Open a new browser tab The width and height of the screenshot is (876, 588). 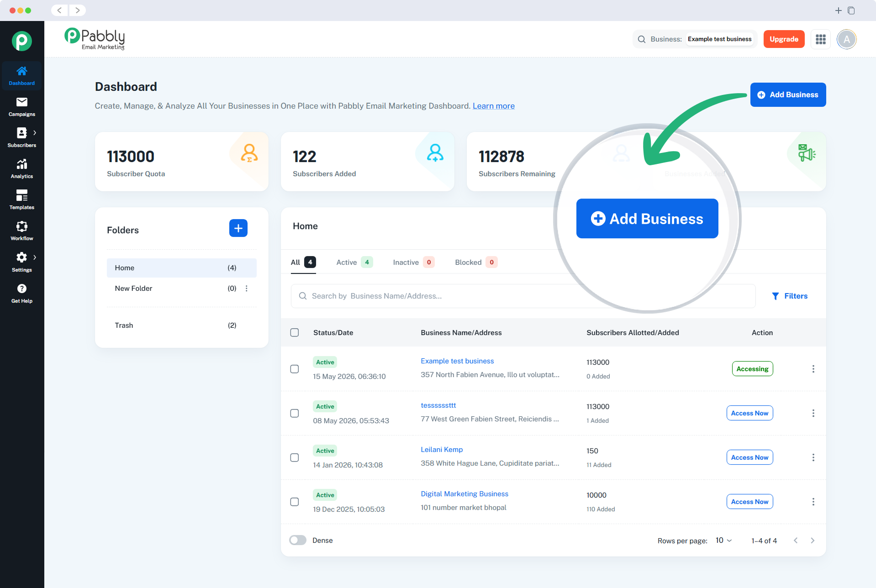pos(839,10)
